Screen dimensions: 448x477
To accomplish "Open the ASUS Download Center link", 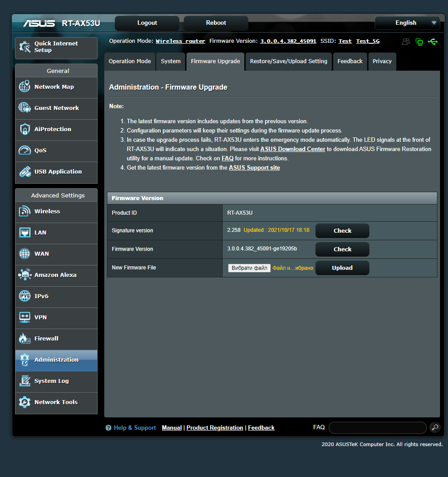I will click(292, 149).
